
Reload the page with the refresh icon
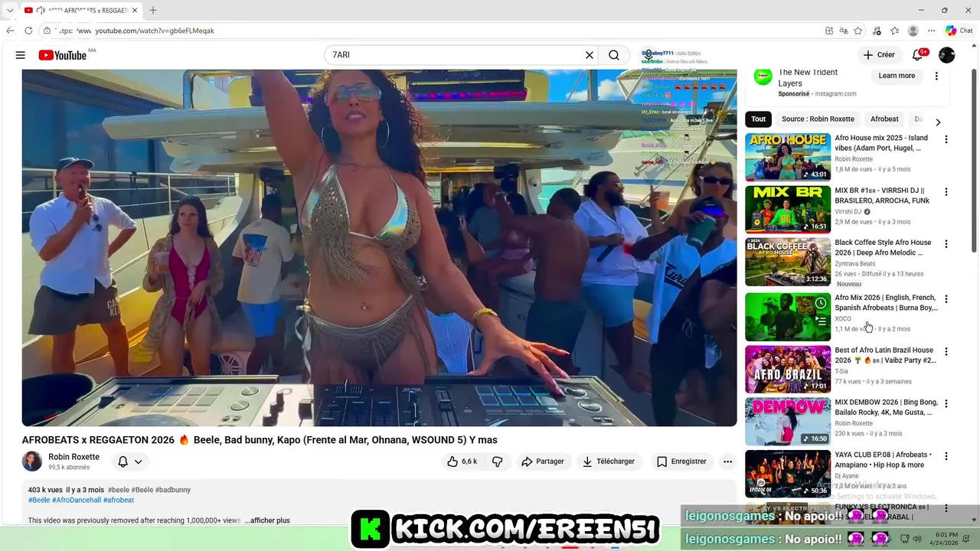click(x=28, y=31)
